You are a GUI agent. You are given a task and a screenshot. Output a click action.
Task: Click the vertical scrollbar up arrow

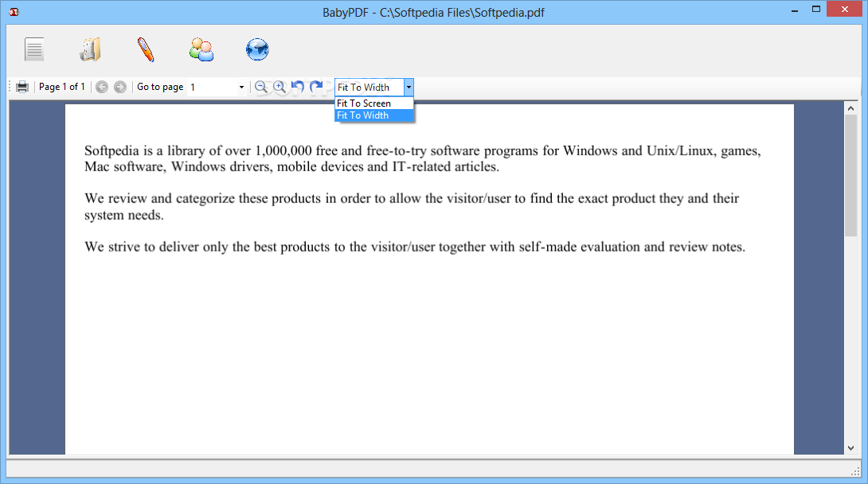[850, 108]
